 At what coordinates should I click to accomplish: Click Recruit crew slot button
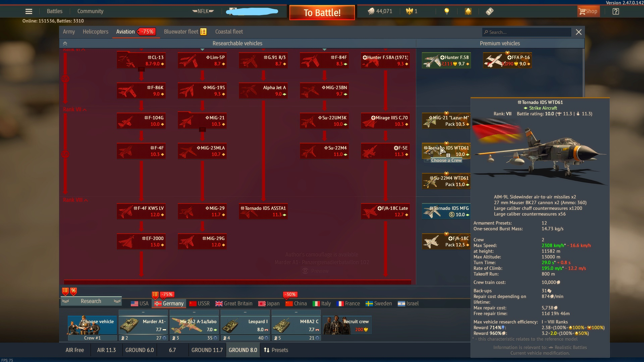[347, 325]
